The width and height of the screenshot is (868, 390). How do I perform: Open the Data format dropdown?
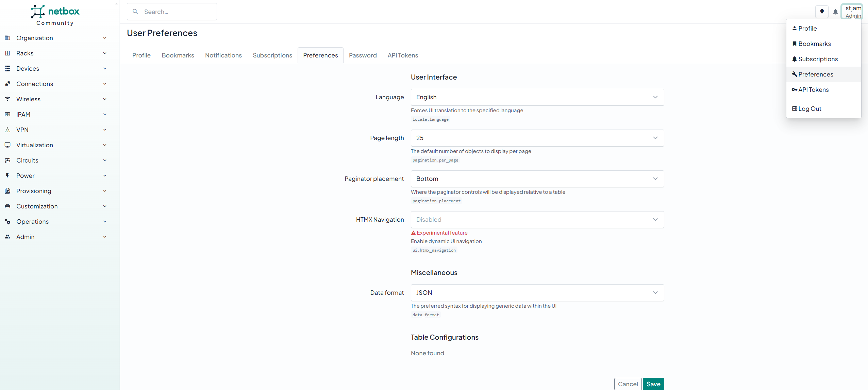tap(537, 293)
